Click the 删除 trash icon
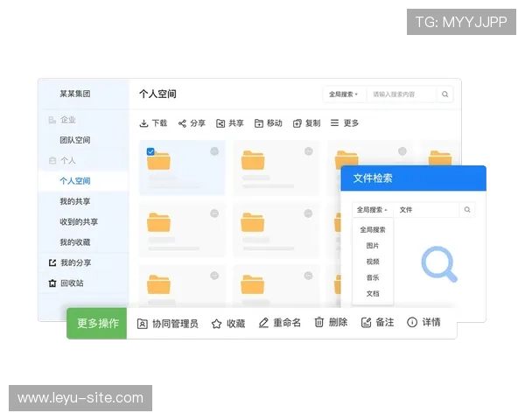Image resolution: width=525 pixels, height=420 pixels. point(319,322)
